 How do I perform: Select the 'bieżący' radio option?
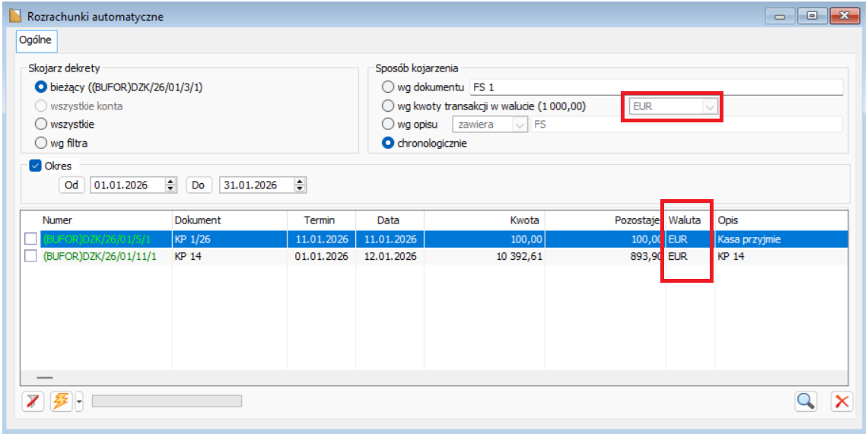coord(40,87)
